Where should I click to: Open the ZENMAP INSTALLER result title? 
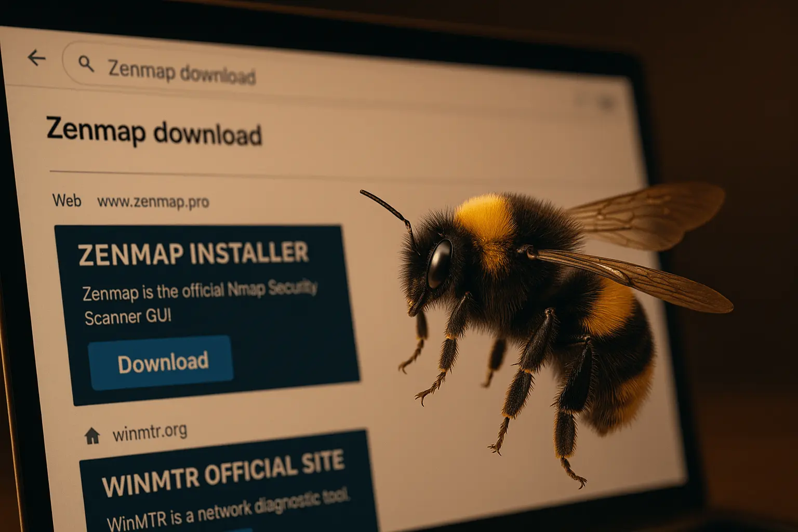[194, 253]
